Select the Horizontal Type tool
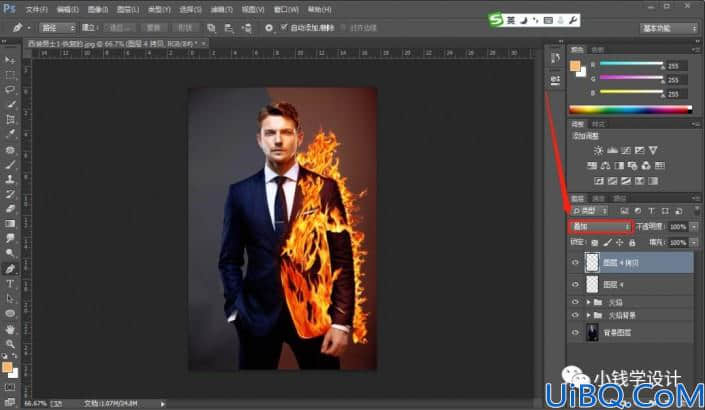 point(10,284)
